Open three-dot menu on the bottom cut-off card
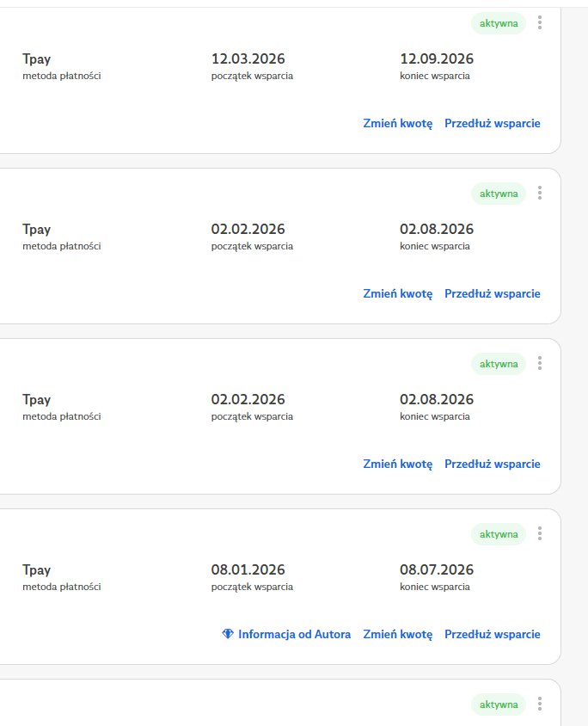Image resolution: width=588 pixels, height=726 pixels. (x=540, y=704)
